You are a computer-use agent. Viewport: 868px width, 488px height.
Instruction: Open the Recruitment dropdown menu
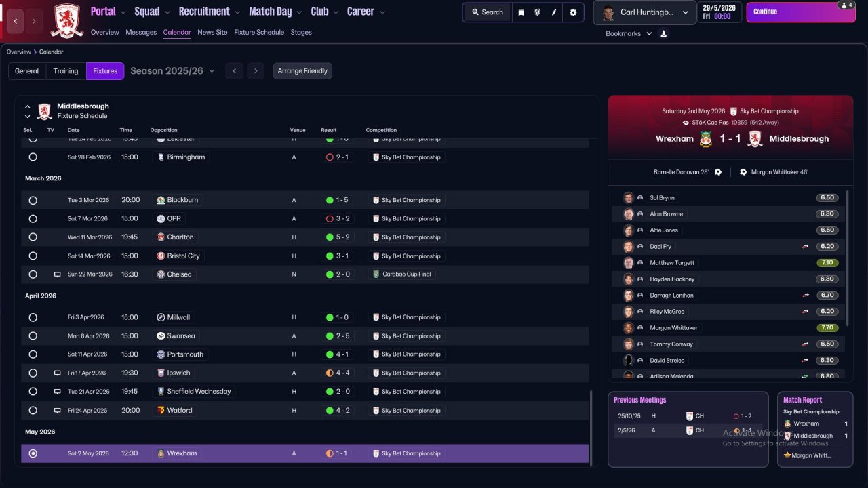[210, 12]
